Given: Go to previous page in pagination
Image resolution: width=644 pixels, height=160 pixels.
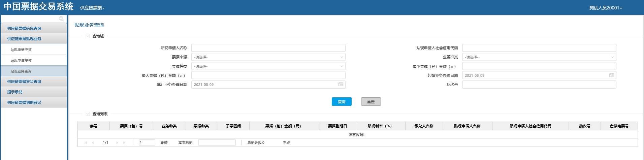Looking at the screenshot, I should click(93, 143).
